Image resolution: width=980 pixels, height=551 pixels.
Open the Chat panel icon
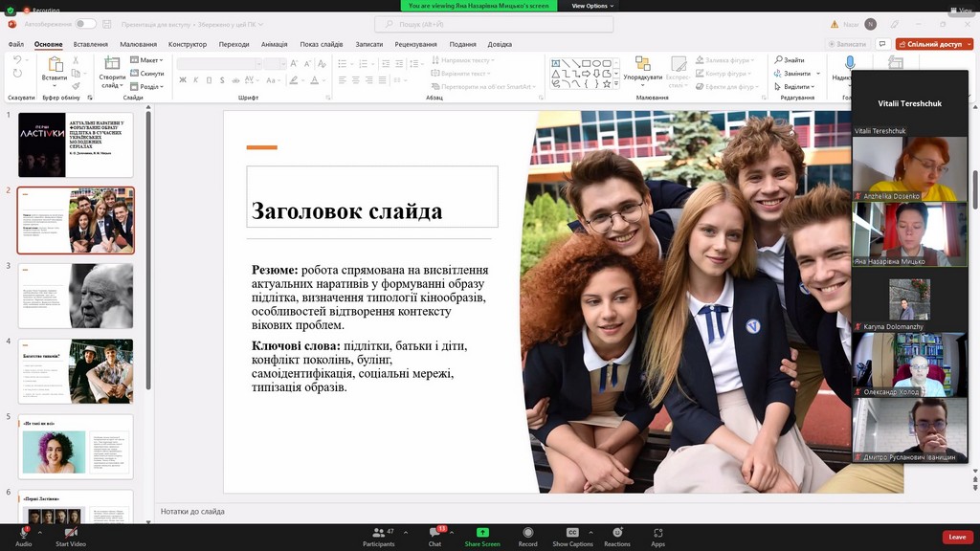[x=434, y=533]
